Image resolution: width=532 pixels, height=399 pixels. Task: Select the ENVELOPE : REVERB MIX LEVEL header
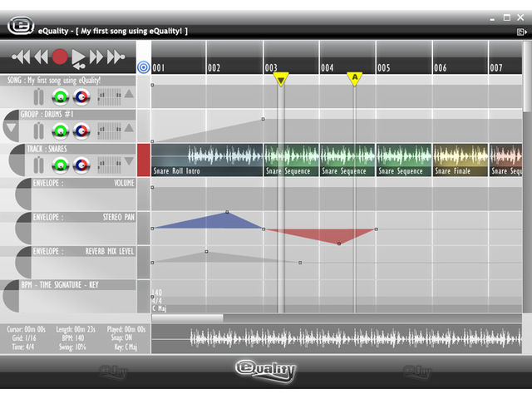point(83,251)
